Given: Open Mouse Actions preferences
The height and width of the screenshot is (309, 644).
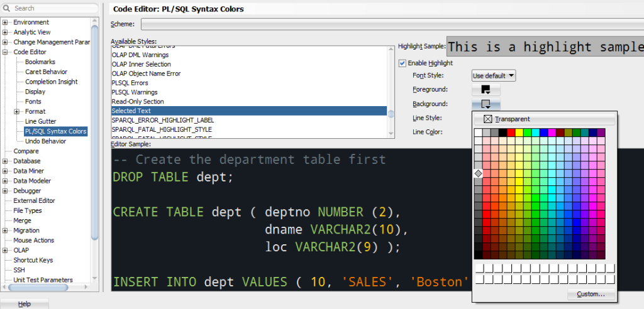Looking at the screenshot, I should pyautogui.click(x=34, y=240).
